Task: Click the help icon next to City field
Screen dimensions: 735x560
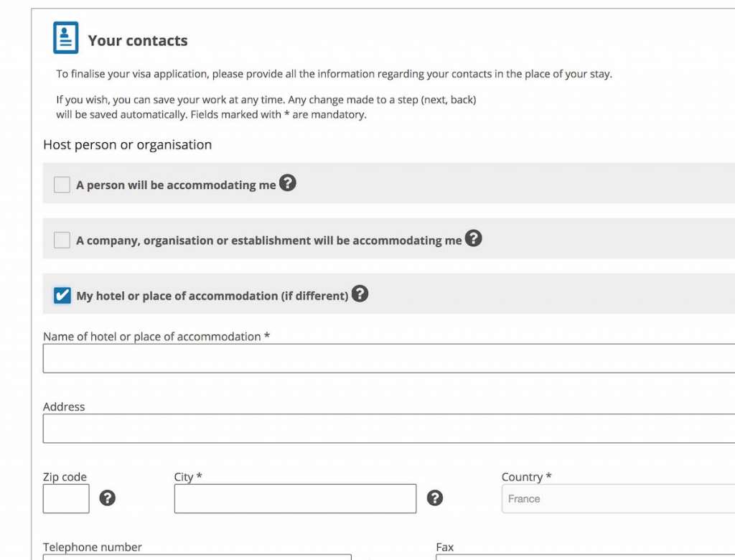Action: [434, 498]
